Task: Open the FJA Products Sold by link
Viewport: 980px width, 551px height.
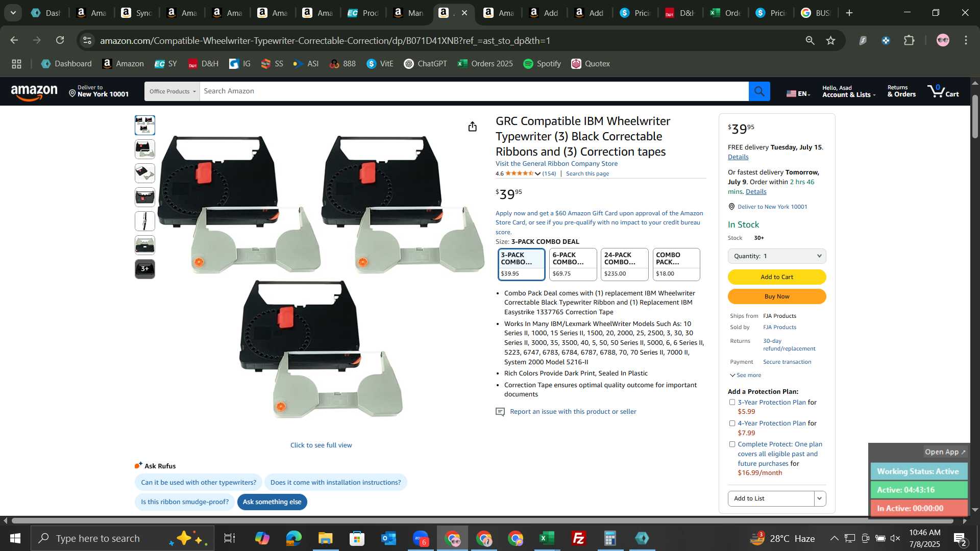Action: [x=779, y=328]
